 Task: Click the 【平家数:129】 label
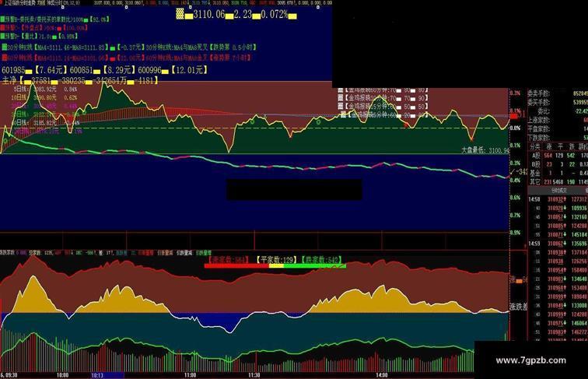tap(277, 260)
